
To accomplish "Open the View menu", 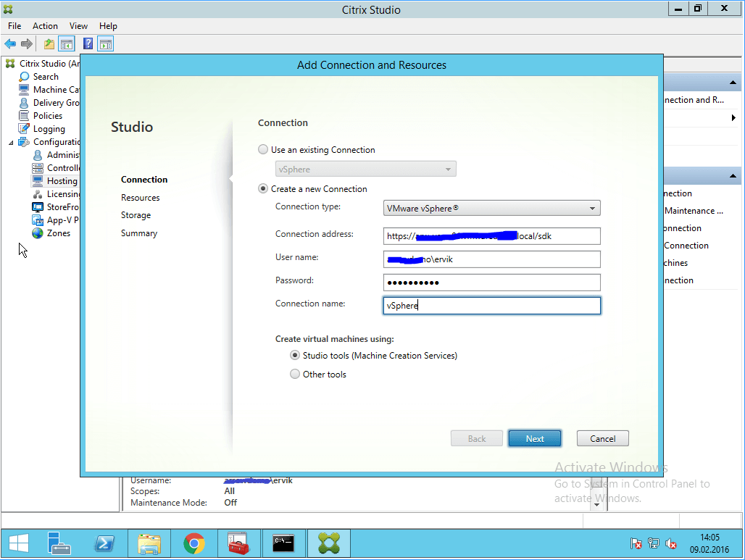I will 78,26.
